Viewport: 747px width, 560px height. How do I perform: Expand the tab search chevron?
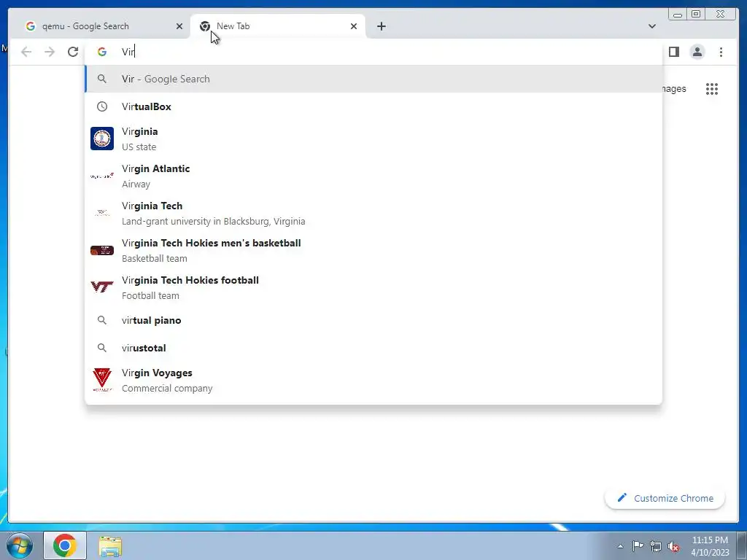click(651, 26)
